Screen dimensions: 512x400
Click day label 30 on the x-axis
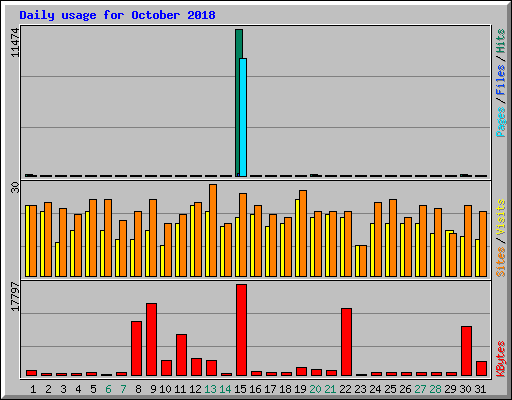[465, 389]
